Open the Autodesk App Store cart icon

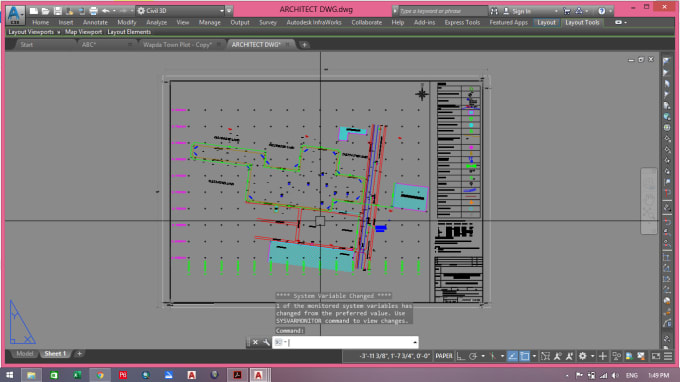(566, 11)
